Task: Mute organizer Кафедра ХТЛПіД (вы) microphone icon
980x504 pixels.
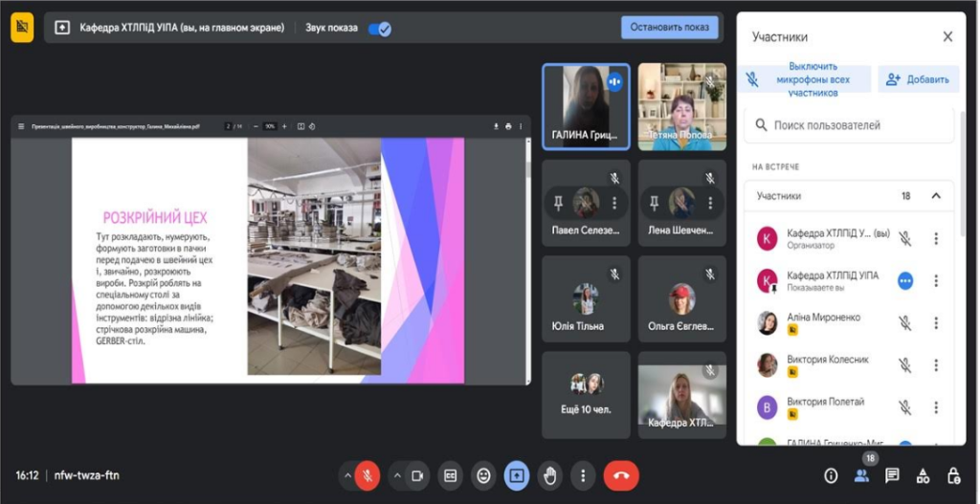Action: (905, 238)
